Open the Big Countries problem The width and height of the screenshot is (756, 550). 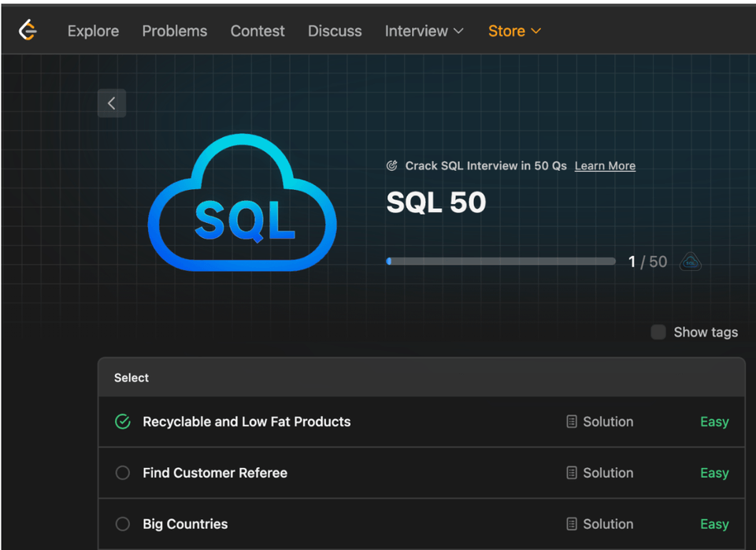coord(185,524)
